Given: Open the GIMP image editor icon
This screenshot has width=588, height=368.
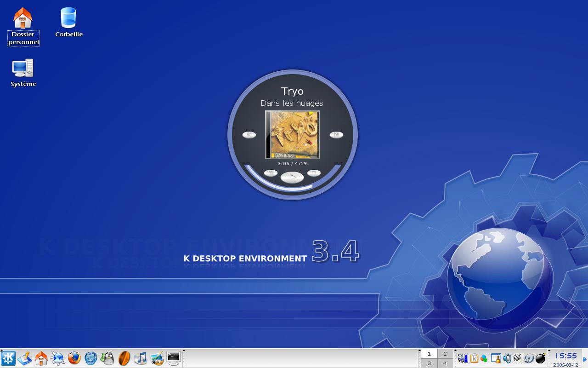Looking at the screenshot, I should 157,358.
